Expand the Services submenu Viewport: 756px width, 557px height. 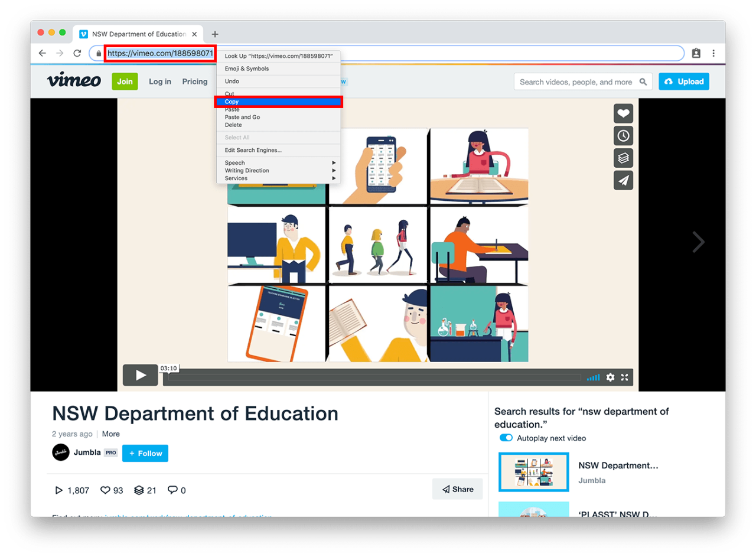(279, 178)
